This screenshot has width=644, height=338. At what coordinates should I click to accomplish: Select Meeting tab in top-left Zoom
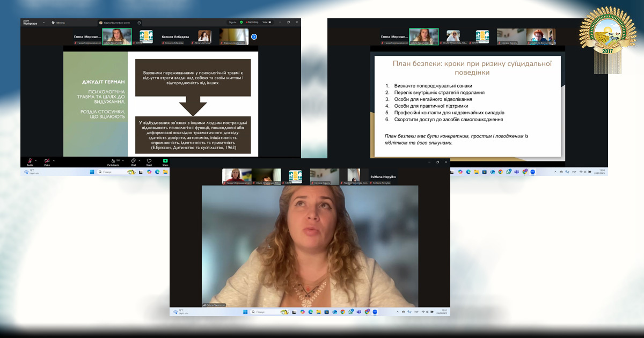(x=58, y=23)
